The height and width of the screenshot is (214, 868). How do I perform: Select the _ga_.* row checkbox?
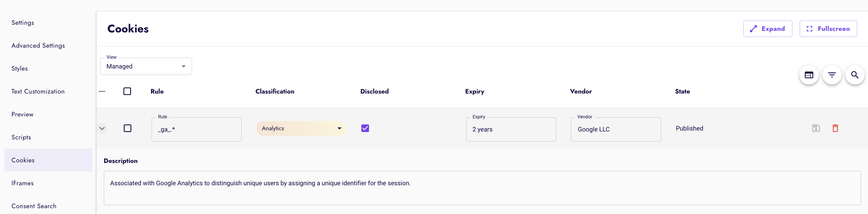[x=127, y=128]
